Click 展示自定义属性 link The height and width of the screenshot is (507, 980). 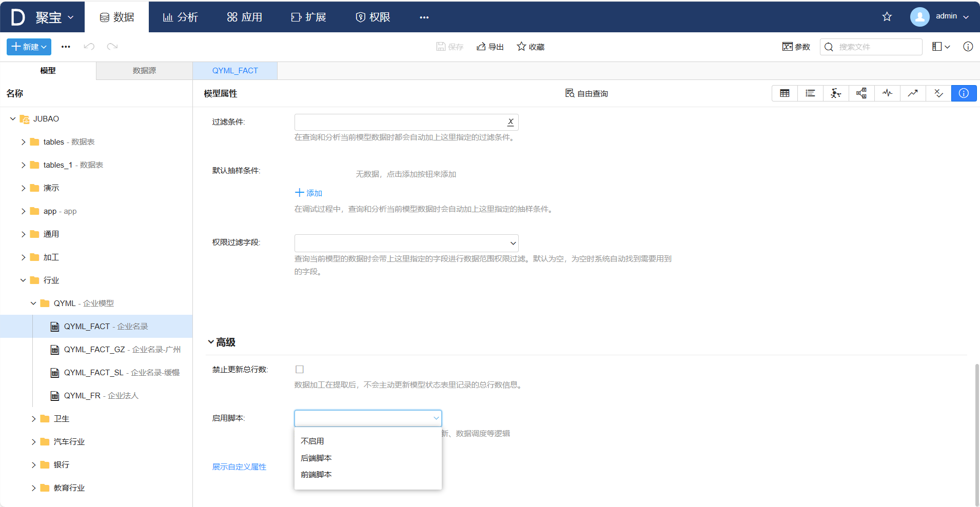click(x=239, y=467)
